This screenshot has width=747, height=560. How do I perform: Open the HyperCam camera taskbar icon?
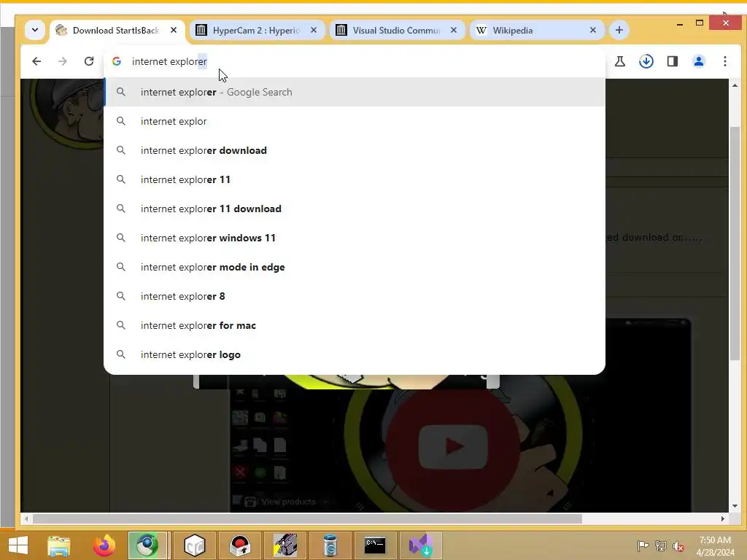[x=285, y=545]
